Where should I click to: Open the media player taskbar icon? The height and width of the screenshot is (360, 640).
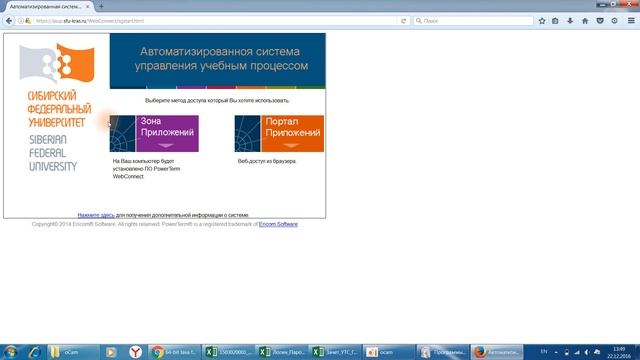coord(111,352)
